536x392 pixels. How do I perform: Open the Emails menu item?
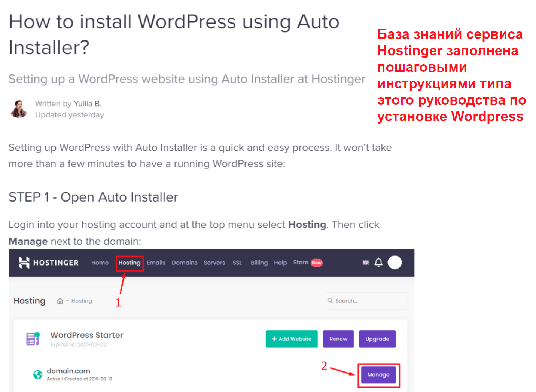(x=156, y=263)
